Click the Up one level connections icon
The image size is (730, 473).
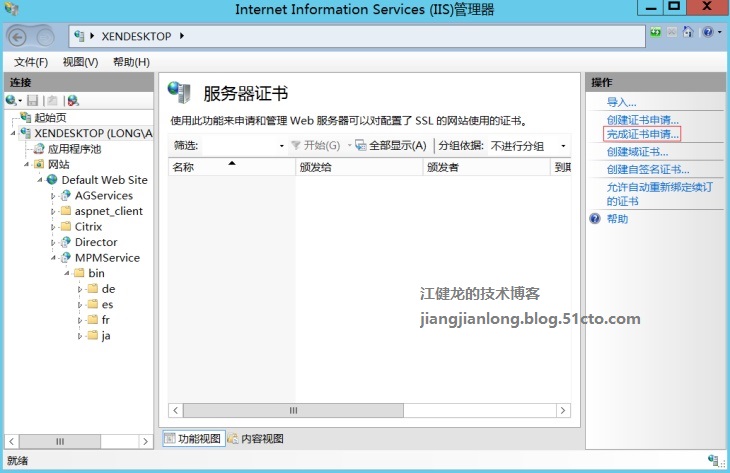point(53,100)
